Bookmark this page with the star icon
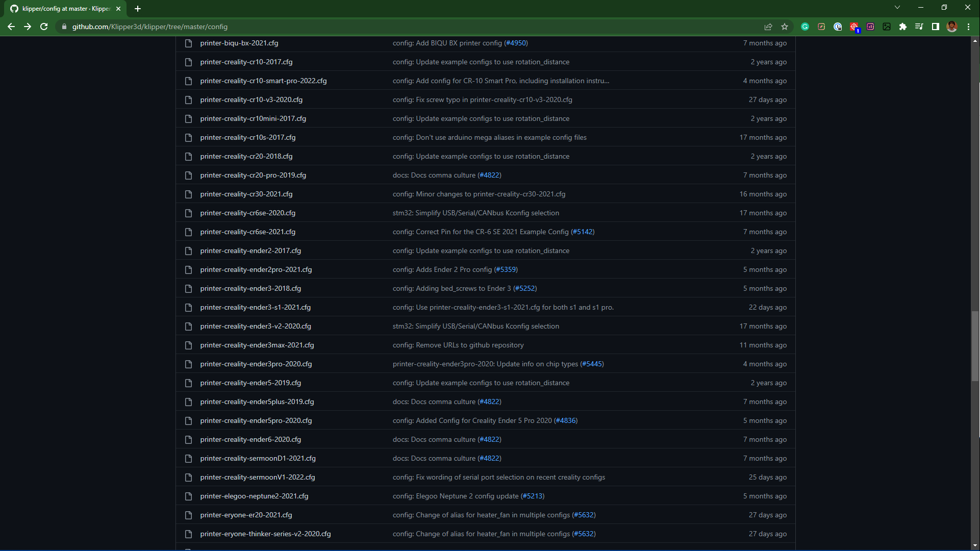The height and width of the screenshot is (551, 980). pos(785,27)
